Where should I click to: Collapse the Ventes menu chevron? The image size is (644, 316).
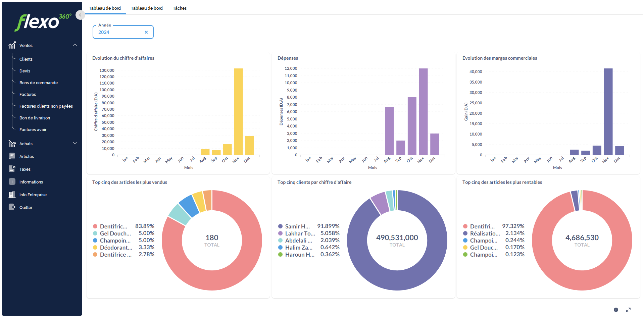75,45
